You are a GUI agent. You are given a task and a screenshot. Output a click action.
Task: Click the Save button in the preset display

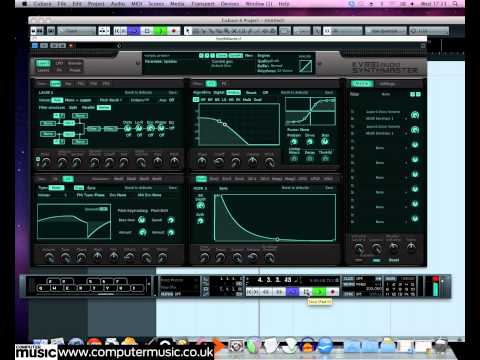coord(221,56)
